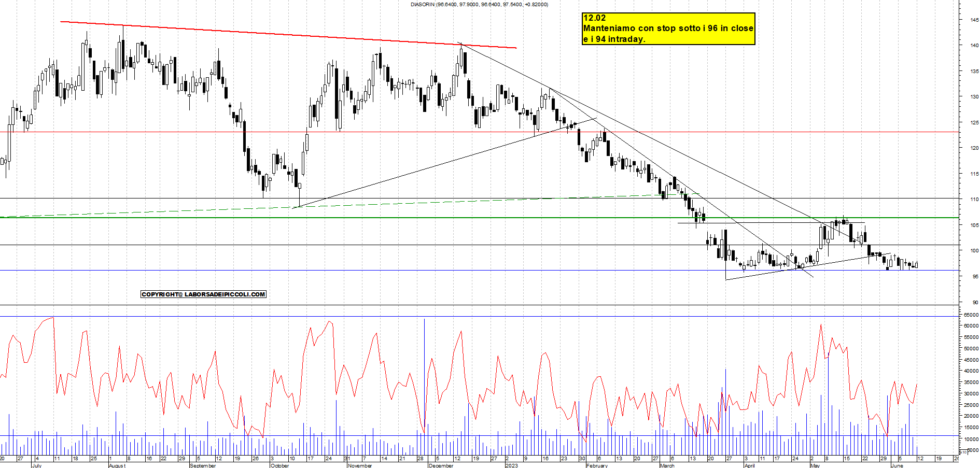The width and height of the screenshot is (980, 468).
Task: Click the March month label
Action: pyautogui.click(x=667, y=465)
